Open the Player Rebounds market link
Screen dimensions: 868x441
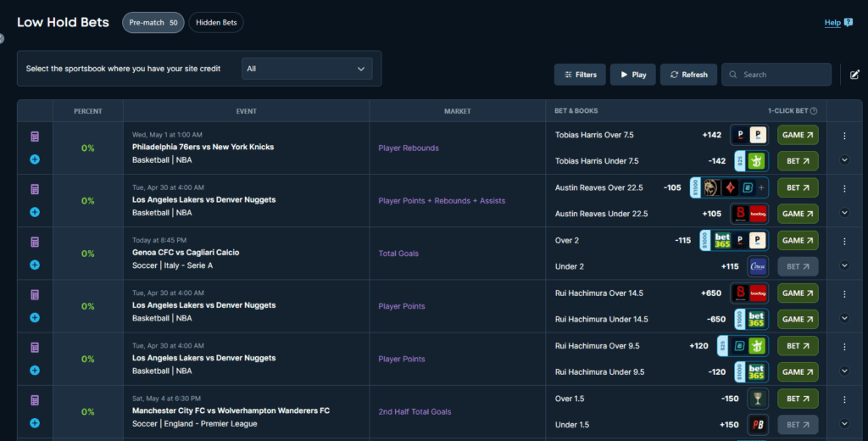tap(409, 148)
